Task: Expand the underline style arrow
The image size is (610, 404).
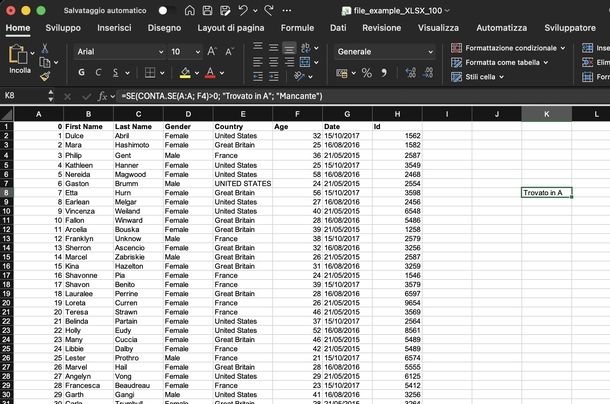Action: 127,73
